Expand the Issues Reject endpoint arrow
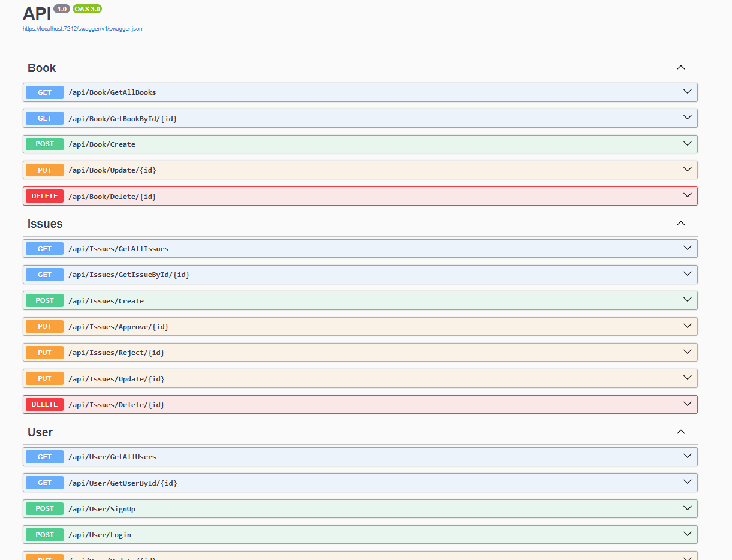Image resolution: width=732 pixels, height=560 pixels. click(687, 352)
